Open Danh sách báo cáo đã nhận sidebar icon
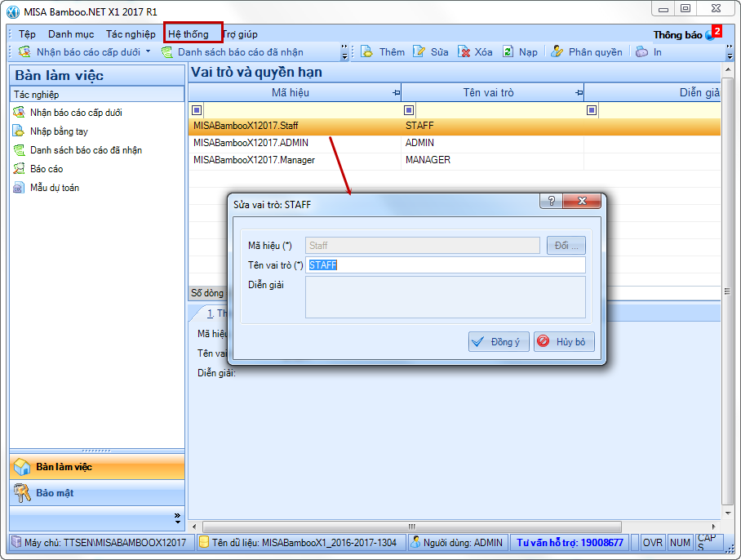 click(19, 150)
